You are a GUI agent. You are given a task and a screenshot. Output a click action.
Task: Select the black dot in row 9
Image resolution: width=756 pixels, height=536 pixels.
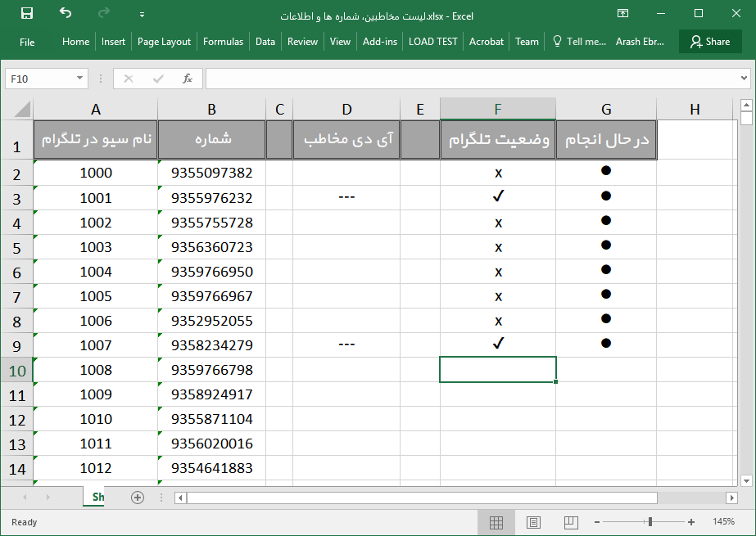[x=606, y=344]
